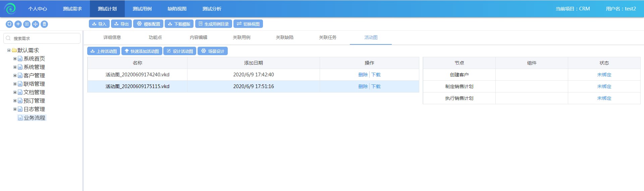This screenshot has height=191, width=644.
Task: Click the 导入 import button
Action: pos(99,24)
